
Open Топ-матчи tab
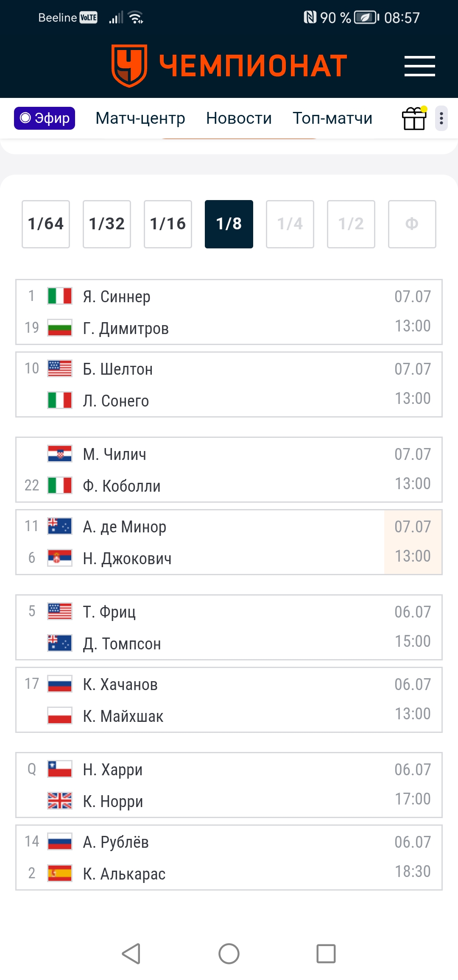[x=332, y=118]
